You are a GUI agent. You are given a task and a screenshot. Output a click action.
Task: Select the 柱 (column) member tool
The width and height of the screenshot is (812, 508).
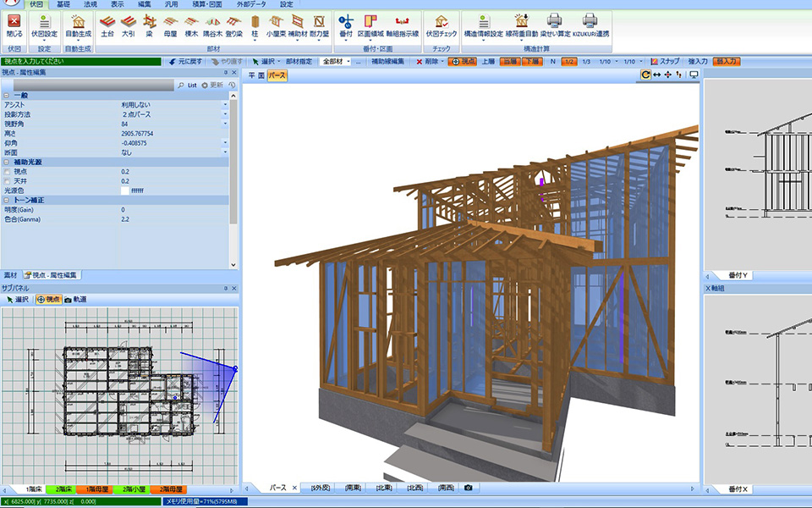[255, 23]
